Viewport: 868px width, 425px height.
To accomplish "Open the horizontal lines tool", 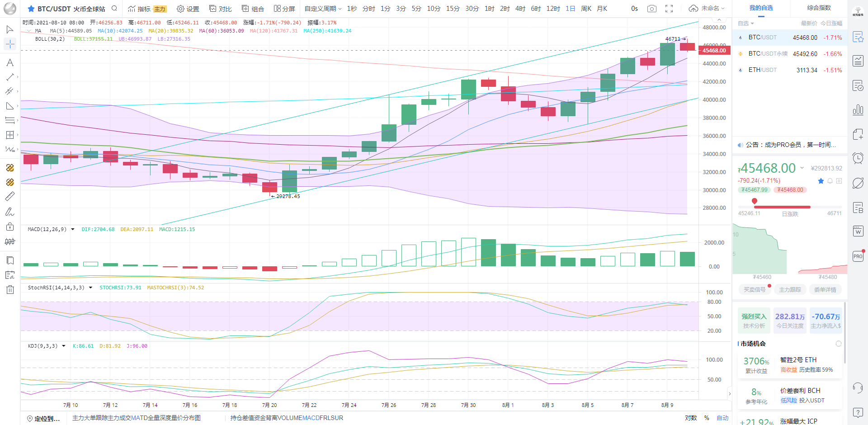I will [x=9, y=120].
